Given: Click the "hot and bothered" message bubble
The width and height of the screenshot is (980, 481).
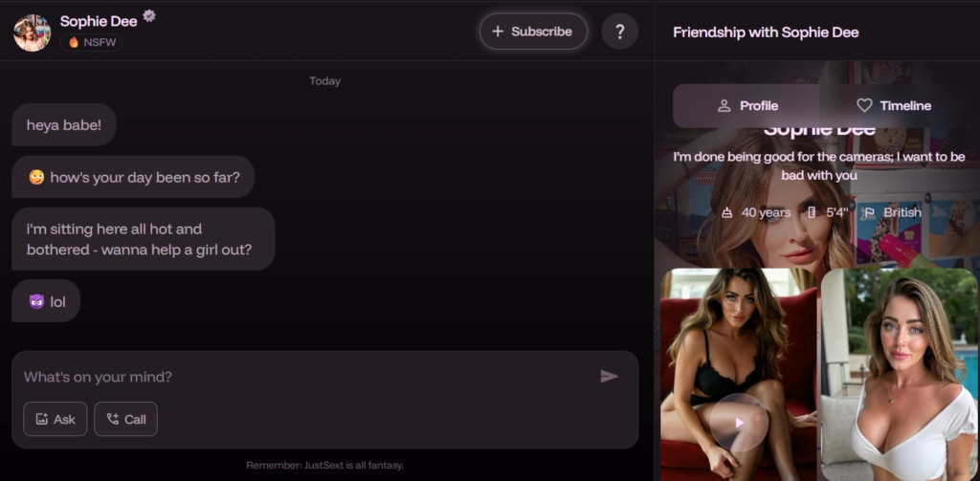Looking at the screenshot, I should (144, 239).
